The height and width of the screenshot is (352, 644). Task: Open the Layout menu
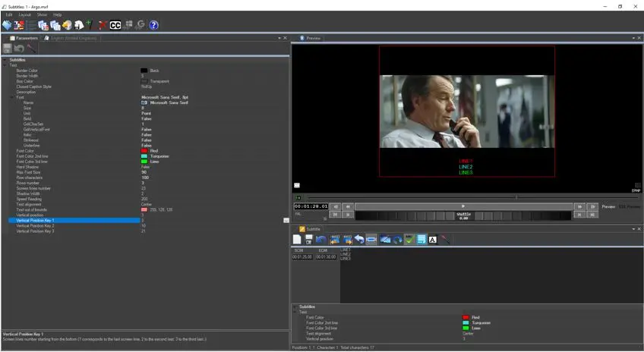click(25, 14)
